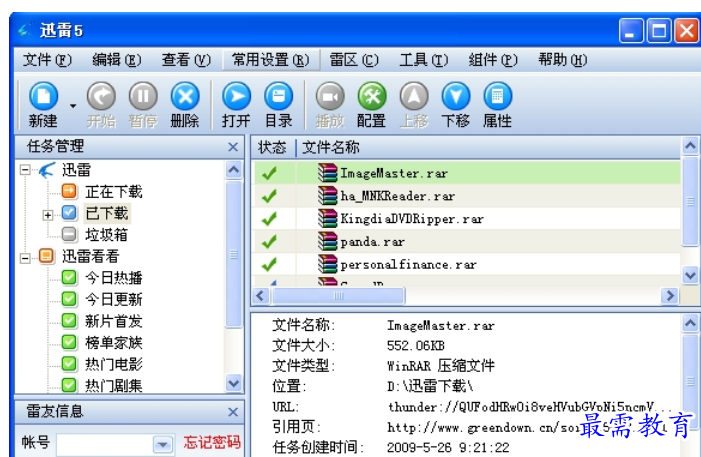The image size is (701, 457).
Task: Collapse the 迅雷看看 tree node
Action: click(x=25, y=258)
